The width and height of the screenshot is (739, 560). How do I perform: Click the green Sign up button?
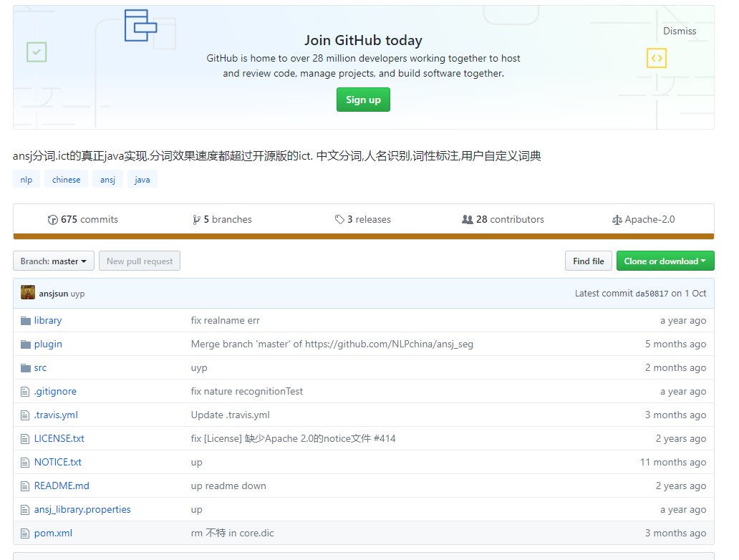pyautogui.click(x=363, y=100)
